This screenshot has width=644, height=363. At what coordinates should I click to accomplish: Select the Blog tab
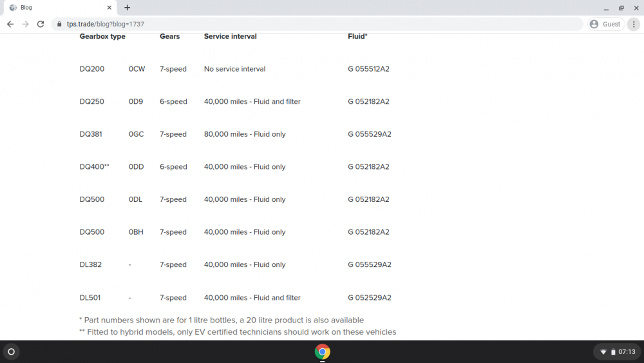[61, 7]
